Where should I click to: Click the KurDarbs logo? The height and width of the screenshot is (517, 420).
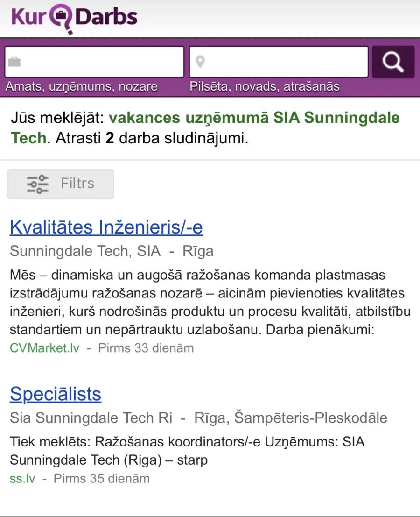coord(74,18)
